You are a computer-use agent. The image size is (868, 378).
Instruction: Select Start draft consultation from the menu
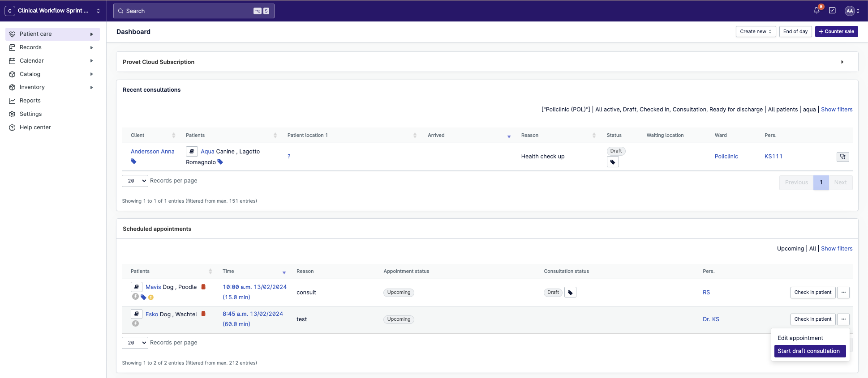click(809, 351)
